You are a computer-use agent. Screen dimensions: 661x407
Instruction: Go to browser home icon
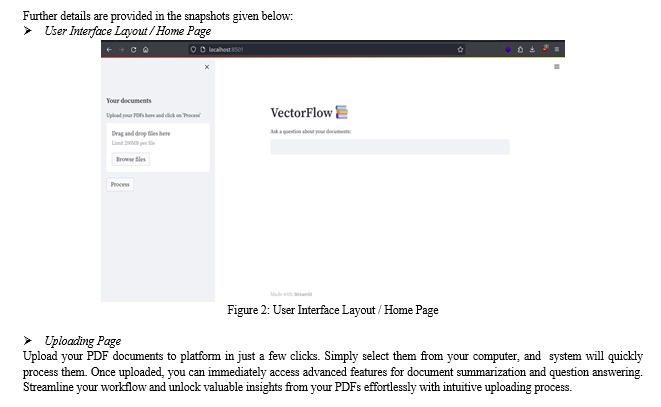point(145,50)
